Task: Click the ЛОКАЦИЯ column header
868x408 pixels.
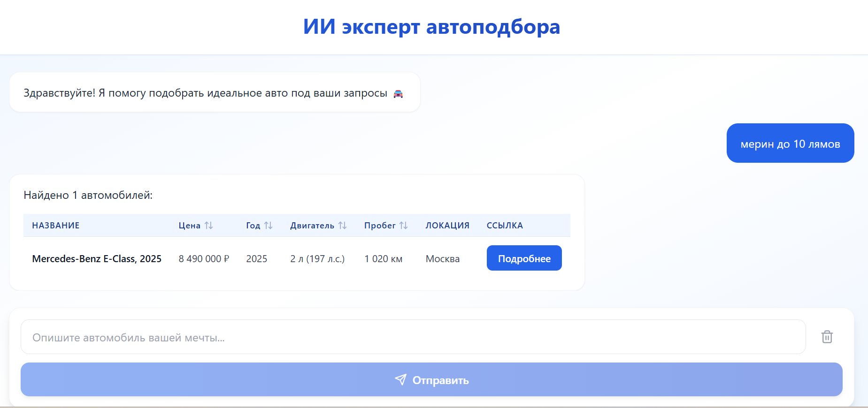Action: 447,226
